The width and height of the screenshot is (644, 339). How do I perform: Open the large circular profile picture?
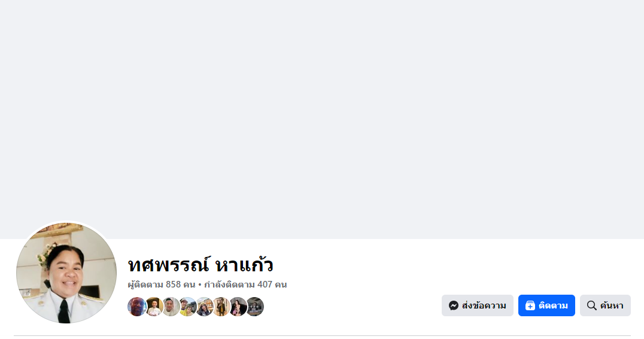tap(66, 273)
